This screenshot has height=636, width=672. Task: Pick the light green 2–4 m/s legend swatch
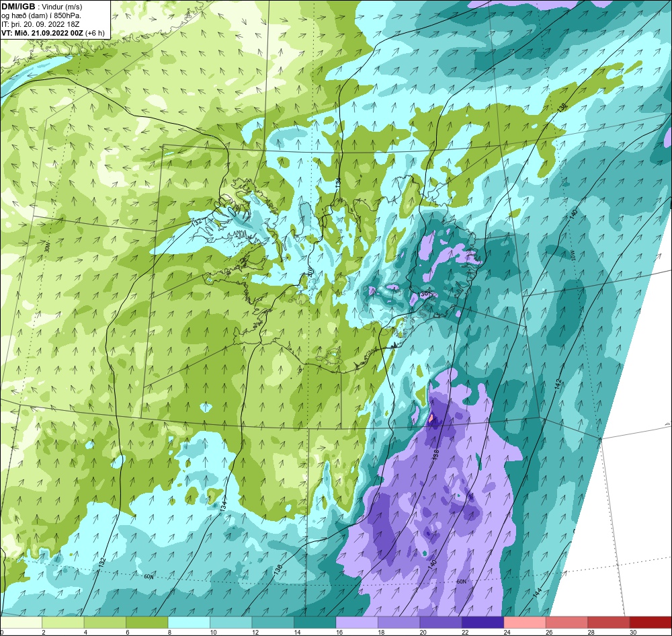pos(63,622)
